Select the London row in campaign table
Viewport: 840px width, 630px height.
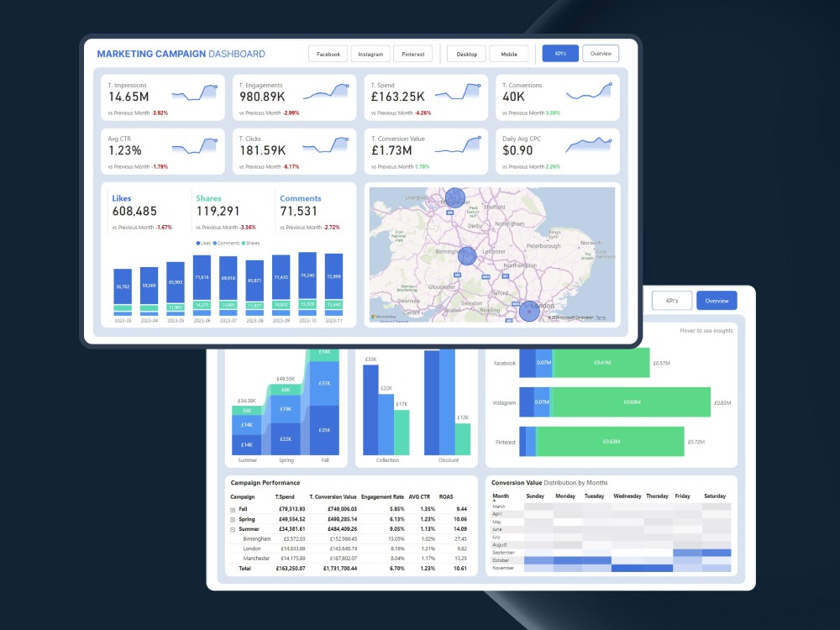point(349,549)
